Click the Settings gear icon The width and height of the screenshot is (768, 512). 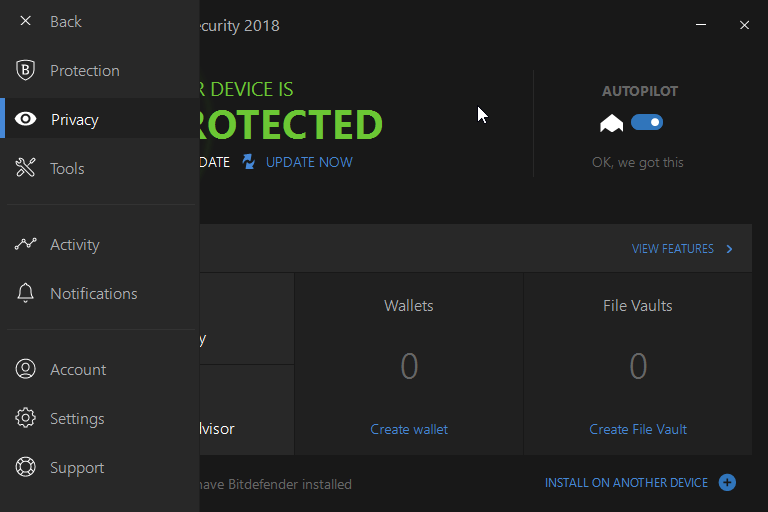(25, 418)
